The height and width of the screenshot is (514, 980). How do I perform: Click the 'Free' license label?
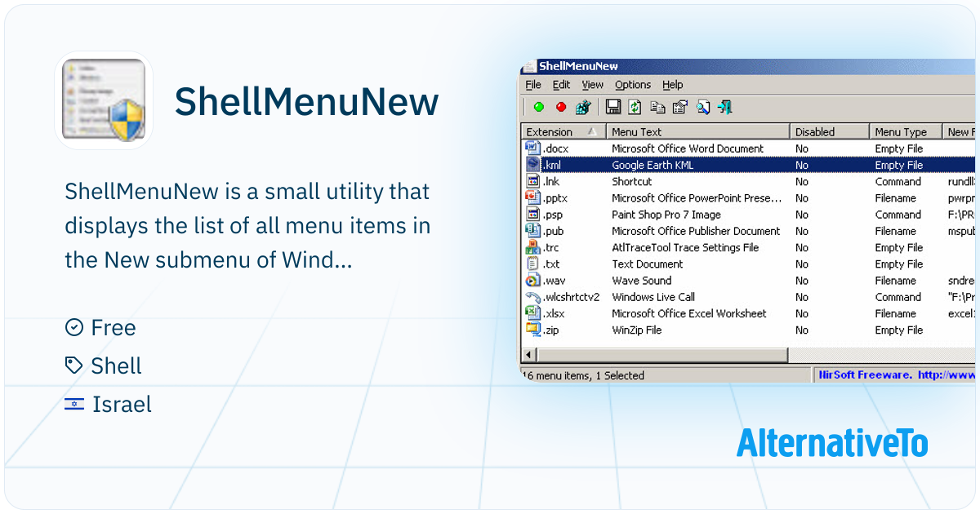tap(114, 327)
